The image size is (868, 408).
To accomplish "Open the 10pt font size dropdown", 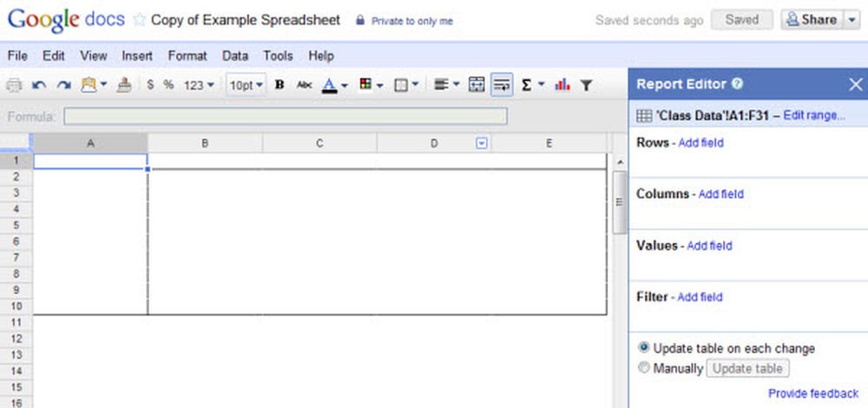I will pos(246,85).
